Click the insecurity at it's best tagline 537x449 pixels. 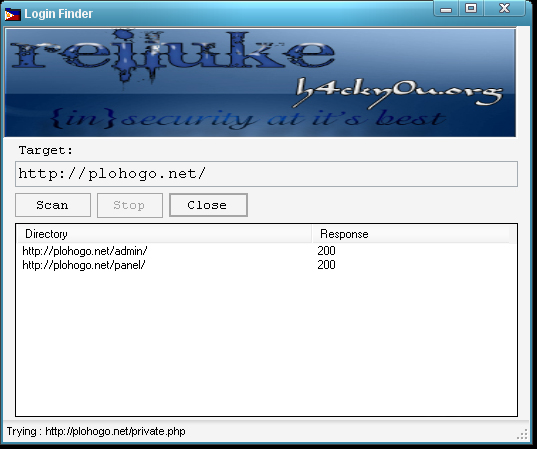pos(247,119)
